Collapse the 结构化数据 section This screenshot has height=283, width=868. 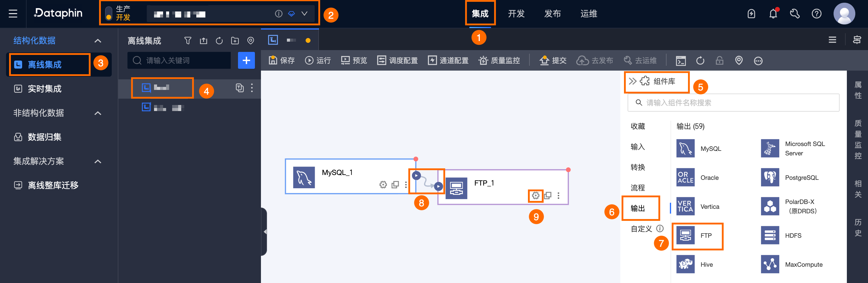point(98,41)
